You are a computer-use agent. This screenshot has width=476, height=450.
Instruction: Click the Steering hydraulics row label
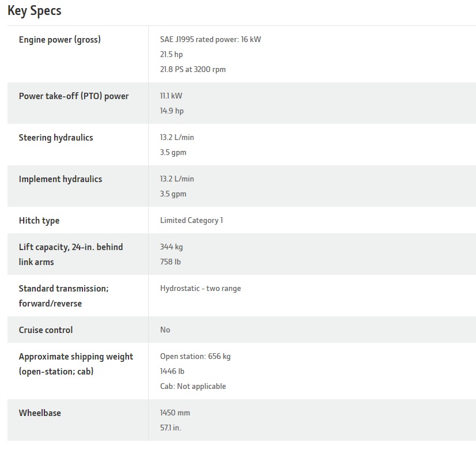coord(56,138)
